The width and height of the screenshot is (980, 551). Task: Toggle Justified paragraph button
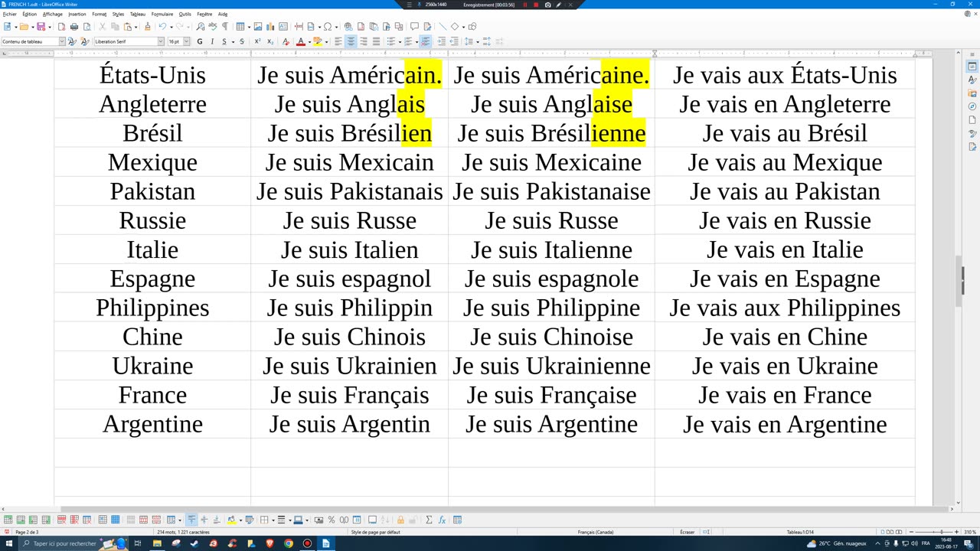click(x=376, y=41)
